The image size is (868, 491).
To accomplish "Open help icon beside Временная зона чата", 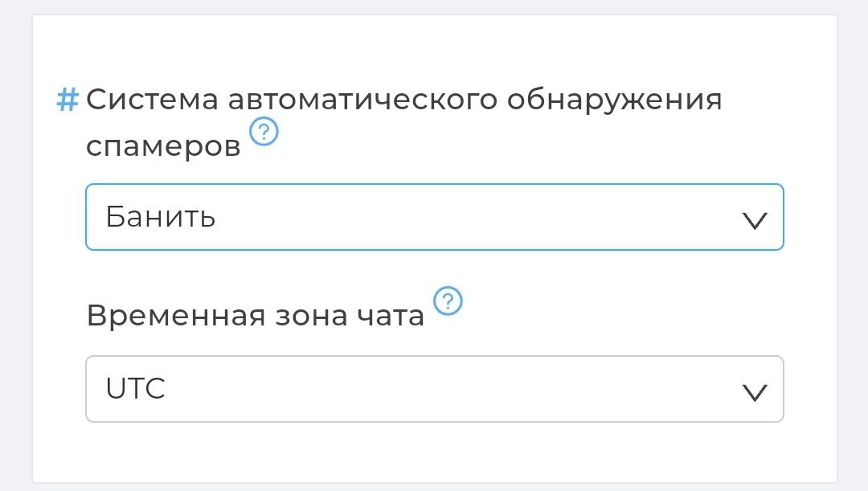I will (448, 302).
